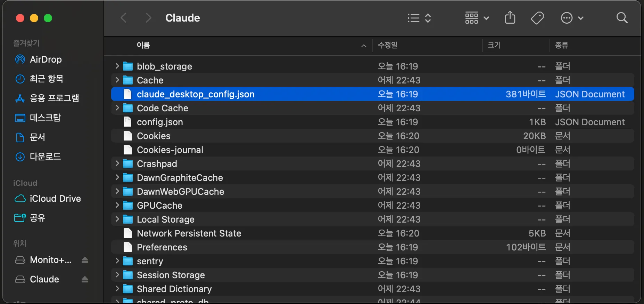This screenshot has height=304, width=644.
Task: Eject the Claude volume
Action: [85, 279]
